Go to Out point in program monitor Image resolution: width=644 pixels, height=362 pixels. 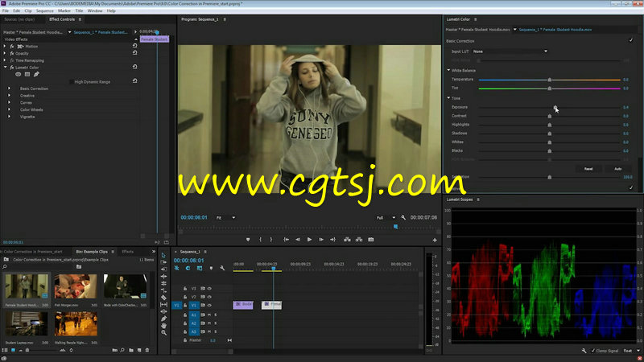coord(332,239)
